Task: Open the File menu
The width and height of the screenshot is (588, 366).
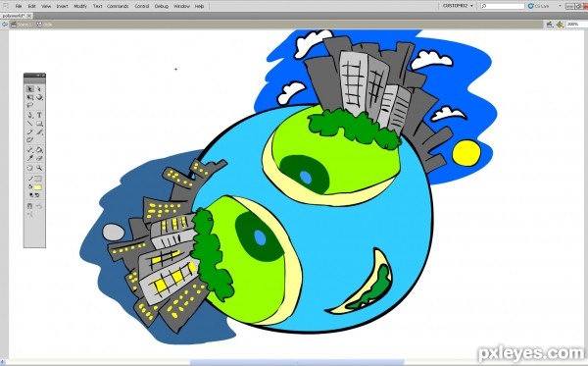Action: click(x=19, y=7)
